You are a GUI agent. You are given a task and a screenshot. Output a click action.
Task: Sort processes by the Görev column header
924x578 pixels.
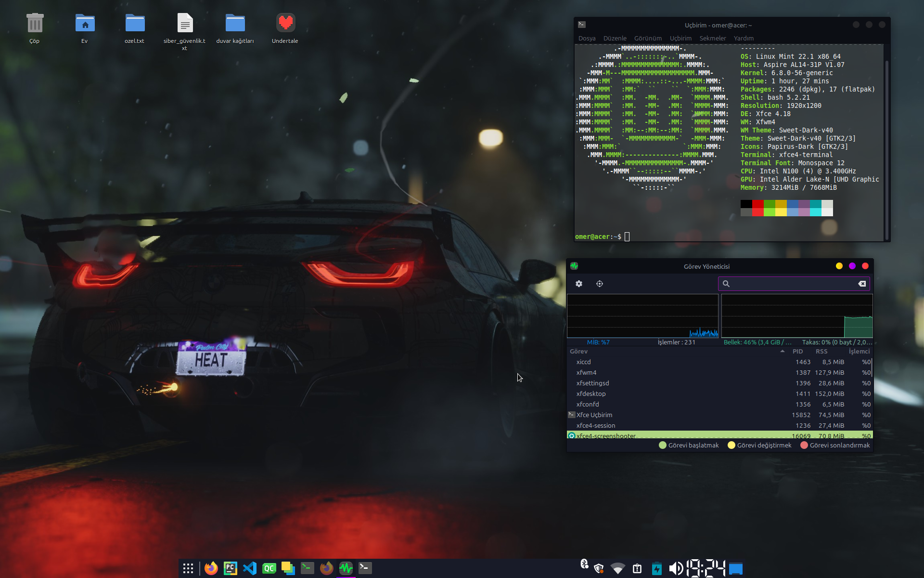tap(579, 352)
